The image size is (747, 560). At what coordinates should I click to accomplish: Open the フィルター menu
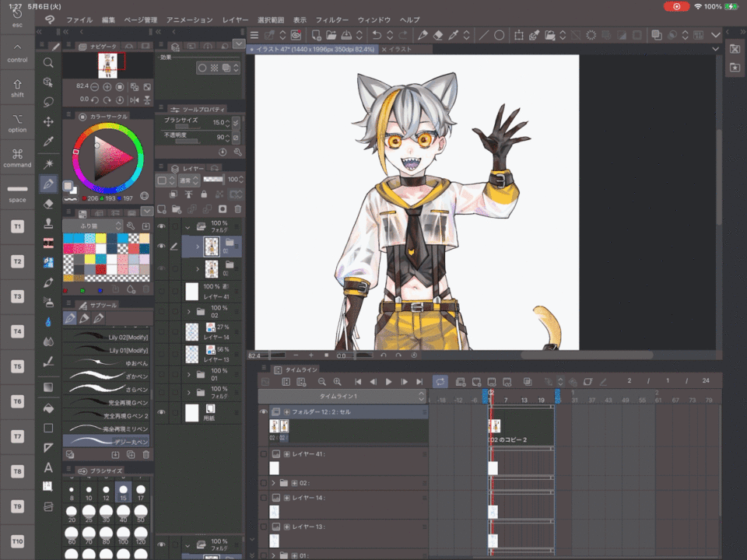click(x=332, y=19)
